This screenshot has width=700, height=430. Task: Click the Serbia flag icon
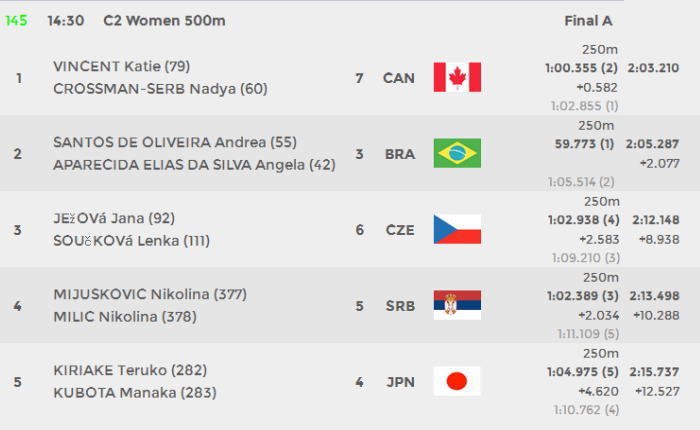tap(457, 305)
